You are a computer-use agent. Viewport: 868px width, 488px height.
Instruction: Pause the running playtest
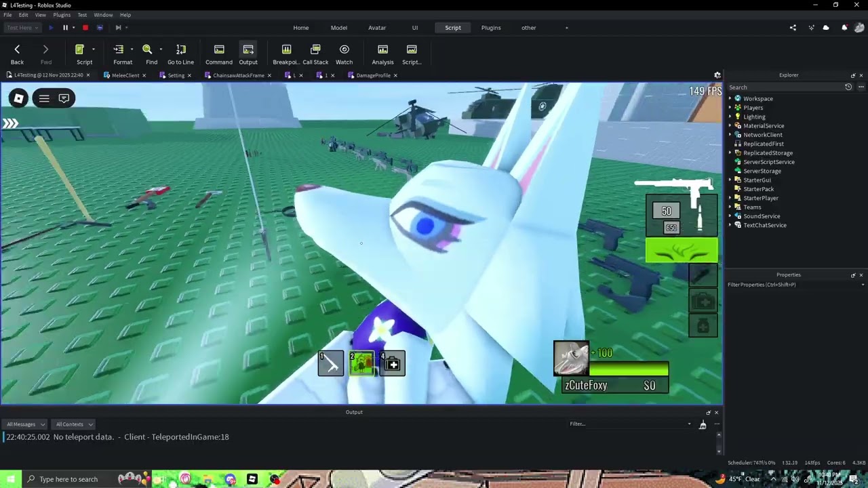coord(65,28)
